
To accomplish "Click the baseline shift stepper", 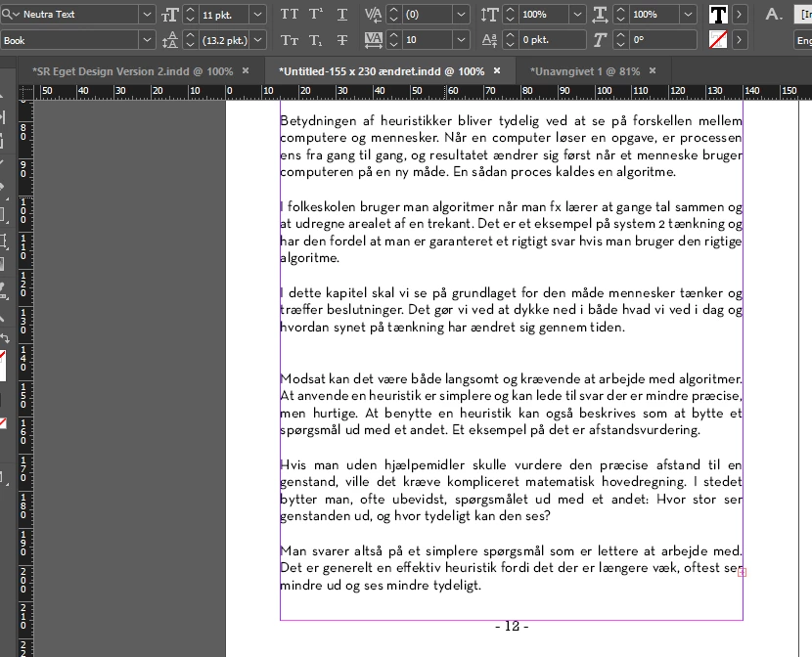I will click(x=510, y=40).
